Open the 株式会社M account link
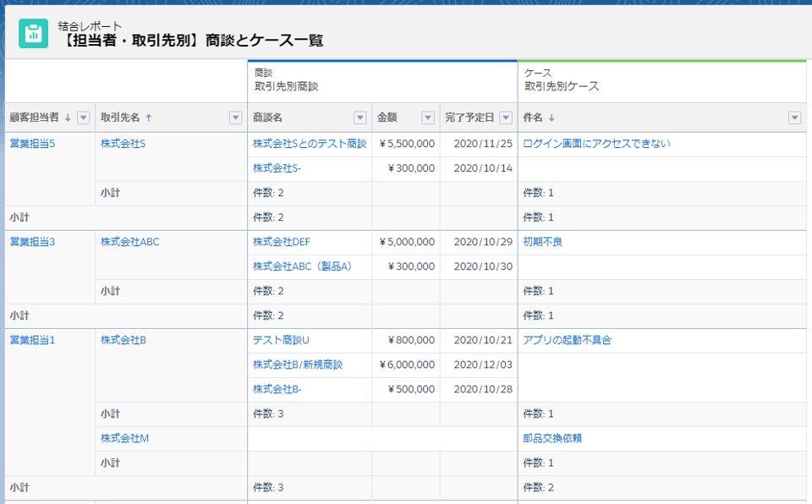This screenshot has height=504, width=812. (124, 439)
